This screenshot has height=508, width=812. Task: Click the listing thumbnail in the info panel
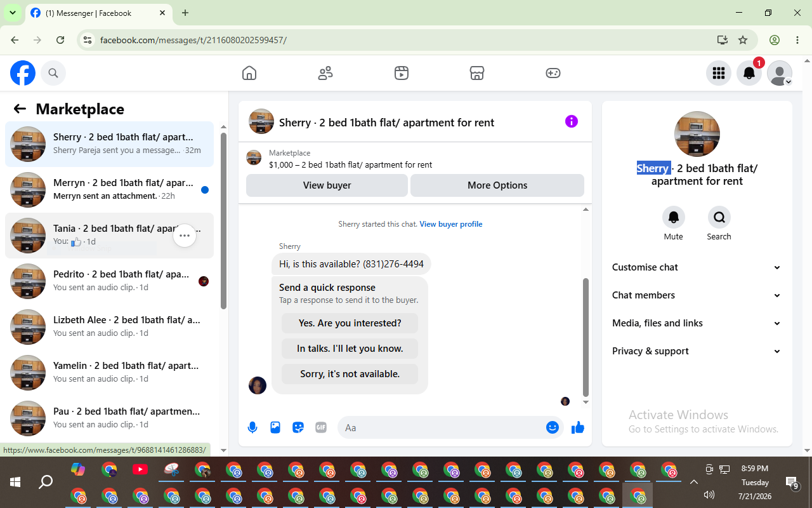tap(697, 134)
